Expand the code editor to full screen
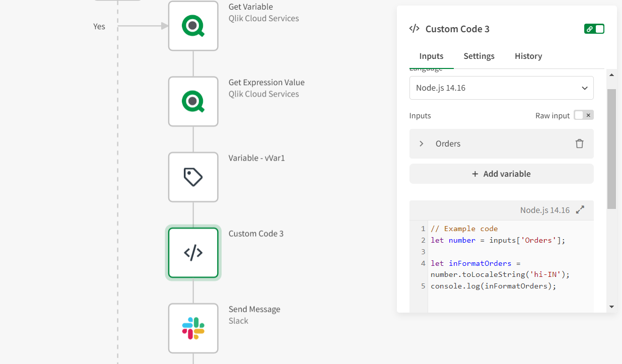 [580, 210]
